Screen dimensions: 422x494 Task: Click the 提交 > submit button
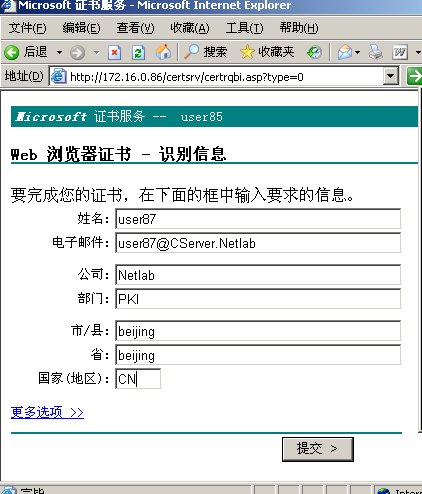coord(318,449)
